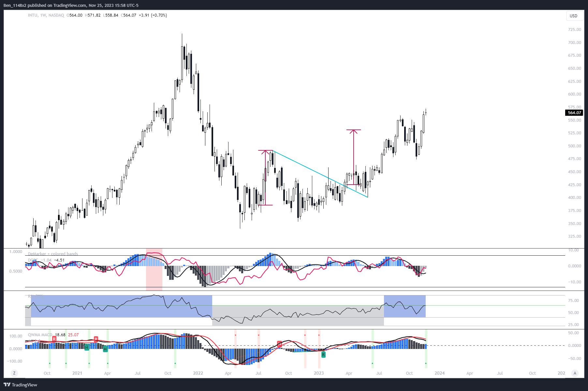Click the green H marker near February 2021

click(86, 348)
